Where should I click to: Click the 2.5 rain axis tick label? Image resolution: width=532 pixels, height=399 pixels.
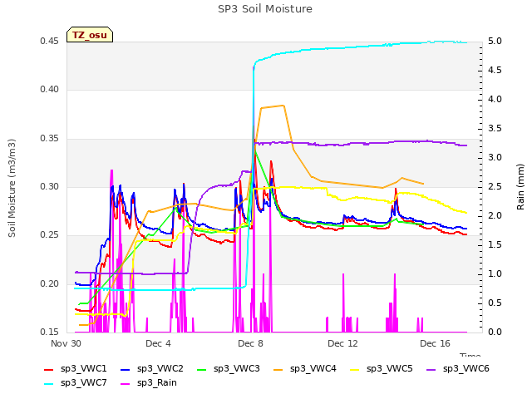click(495, 186)
